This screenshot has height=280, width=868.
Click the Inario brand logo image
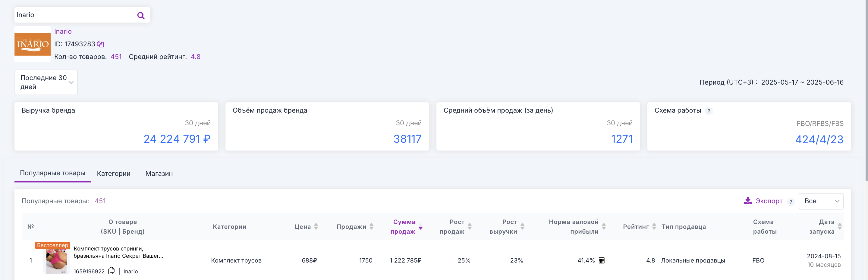[32, 44]
